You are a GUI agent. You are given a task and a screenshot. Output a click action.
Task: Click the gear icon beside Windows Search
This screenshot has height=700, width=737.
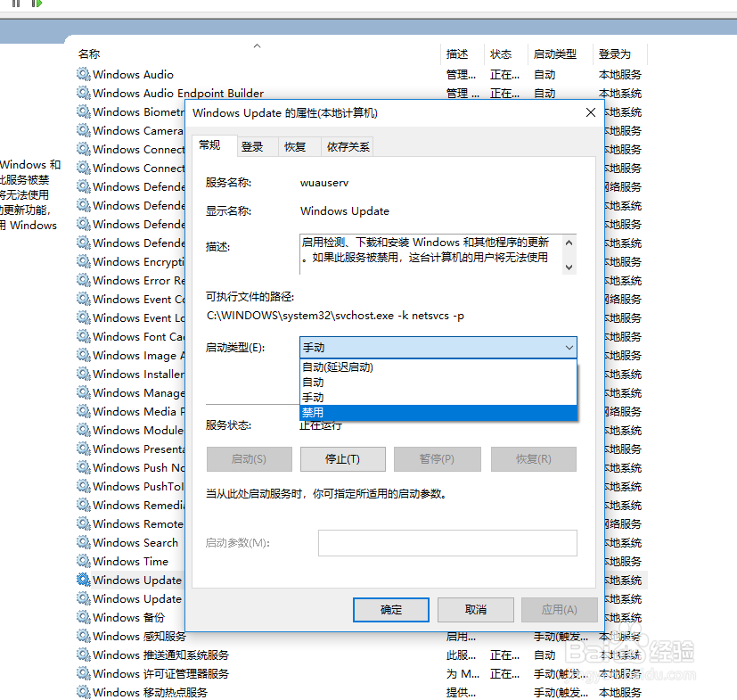[x=83, y=542]
